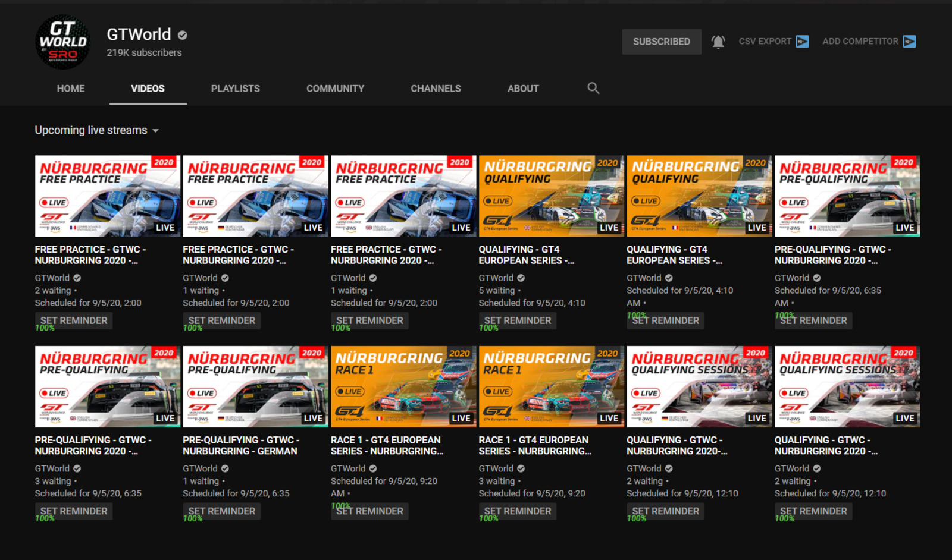Open channel search magnifier
952x560 pixels.
click(x=593, y=88)
